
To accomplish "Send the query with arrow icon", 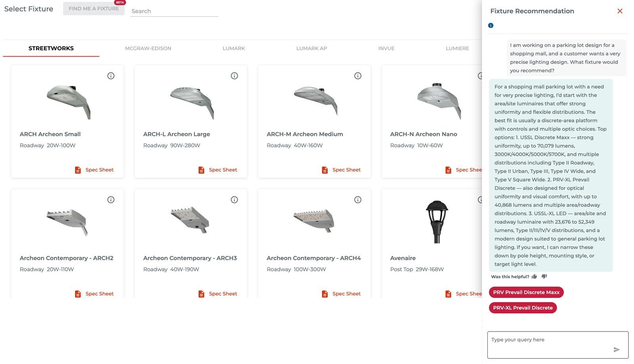I will [x=617, y=349].
